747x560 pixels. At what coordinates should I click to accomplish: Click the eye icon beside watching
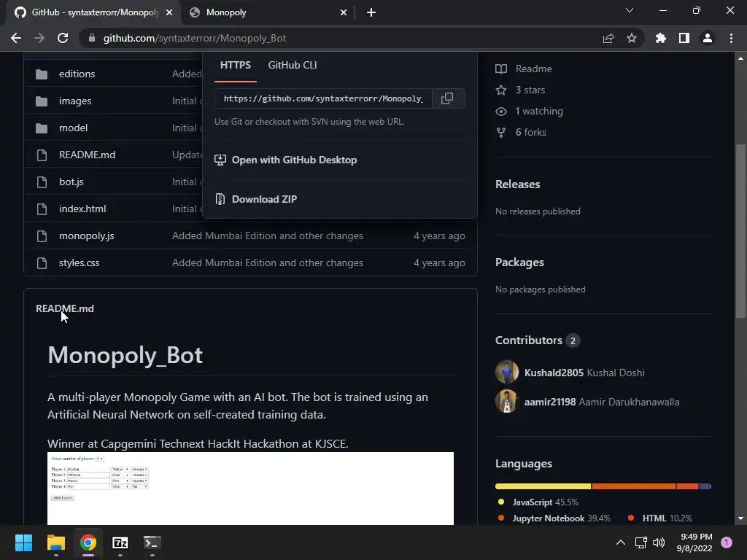click(501, 112)
